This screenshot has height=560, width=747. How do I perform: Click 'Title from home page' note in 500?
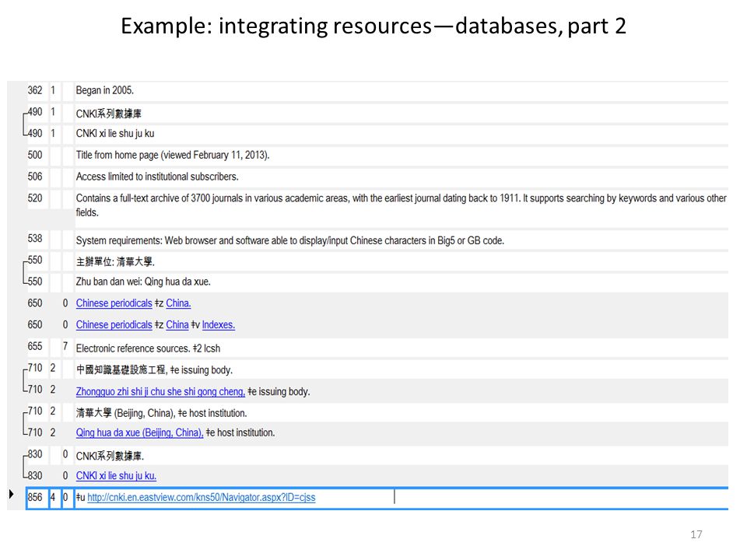pyautogui.click(x=173, y=156)
